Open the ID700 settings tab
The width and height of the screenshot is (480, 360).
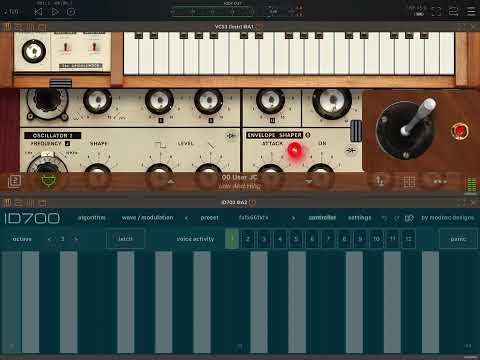click(359, 218)
